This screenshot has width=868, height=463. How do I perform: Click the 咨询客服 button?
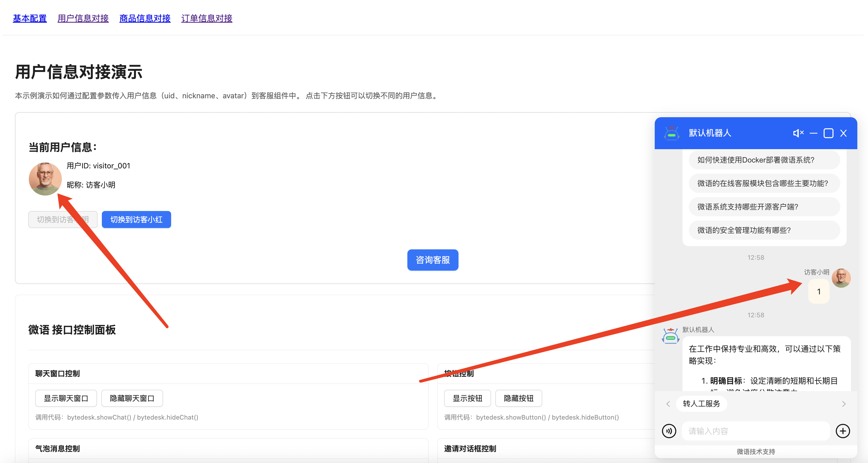433,260
